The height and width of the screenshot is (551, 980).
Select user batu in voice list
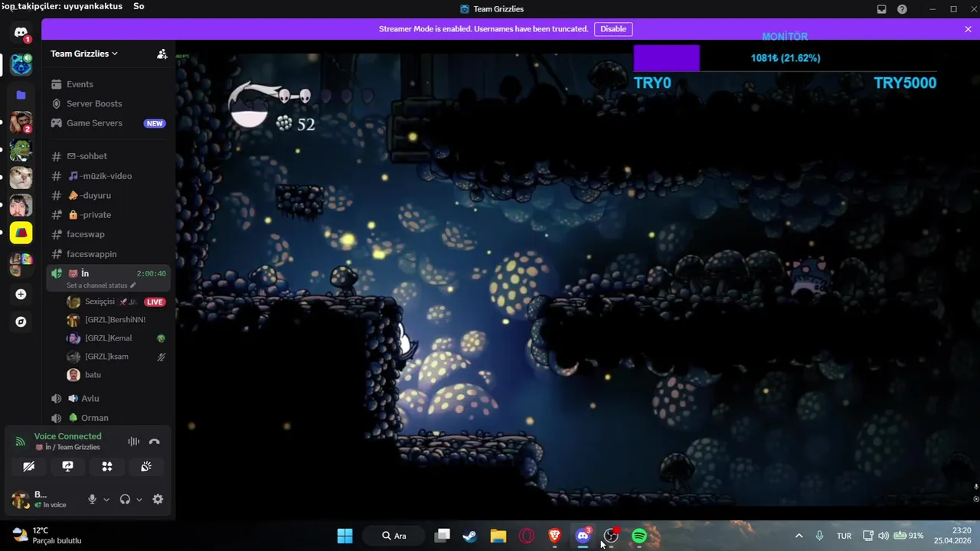(x=115, y=375)
